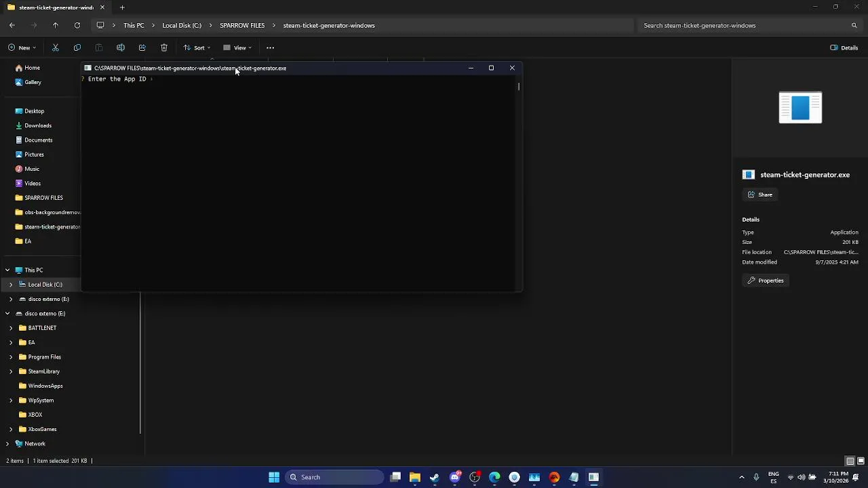This screenshot has height=488, width=868.
Task: Go back to the previous folder
Action: [12, 25]
